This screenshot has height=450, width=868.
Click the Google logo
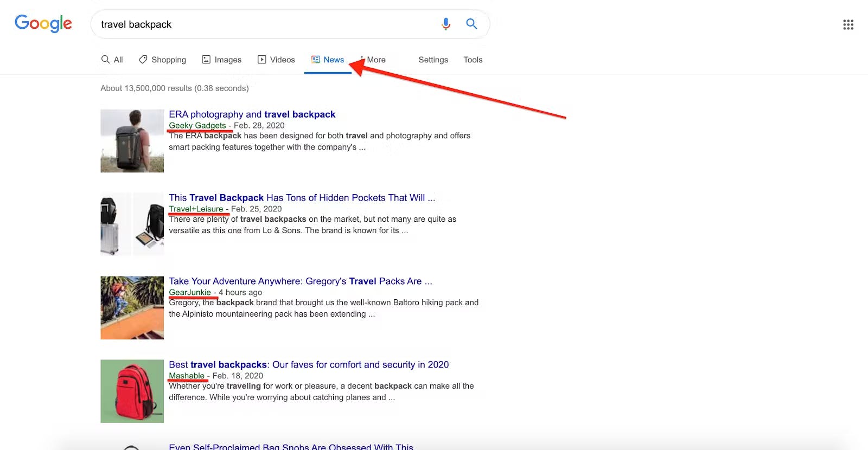[43, 23]
